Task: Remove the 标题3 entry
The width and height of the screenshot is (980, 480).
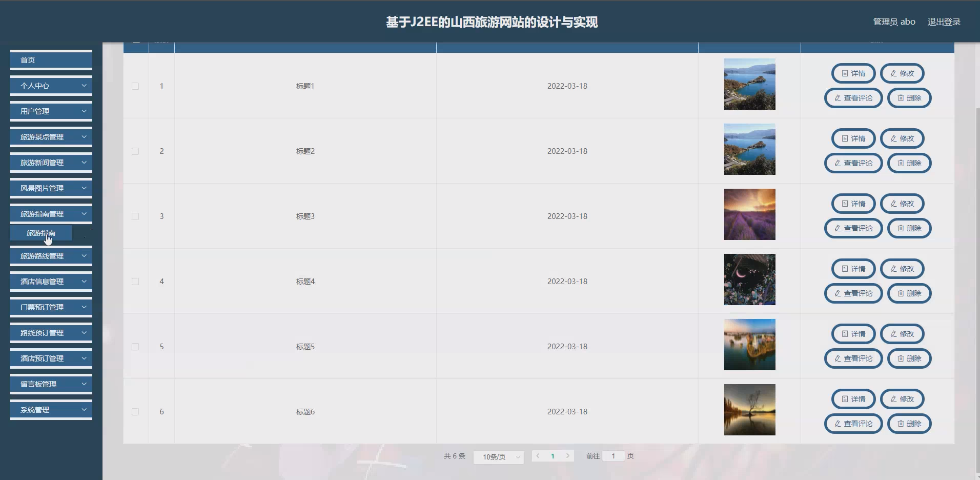Action: (909, 228)
